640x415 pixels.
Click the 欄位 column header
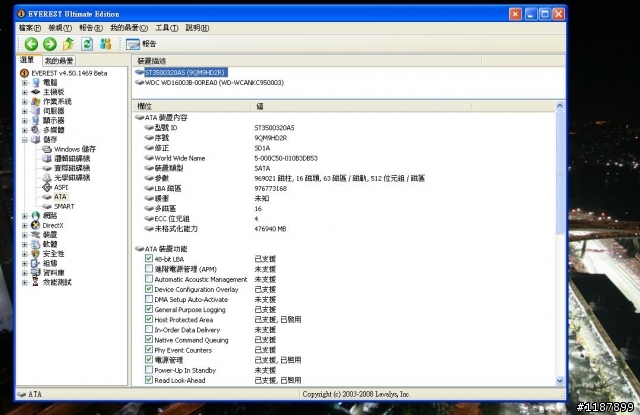(191, 107)
